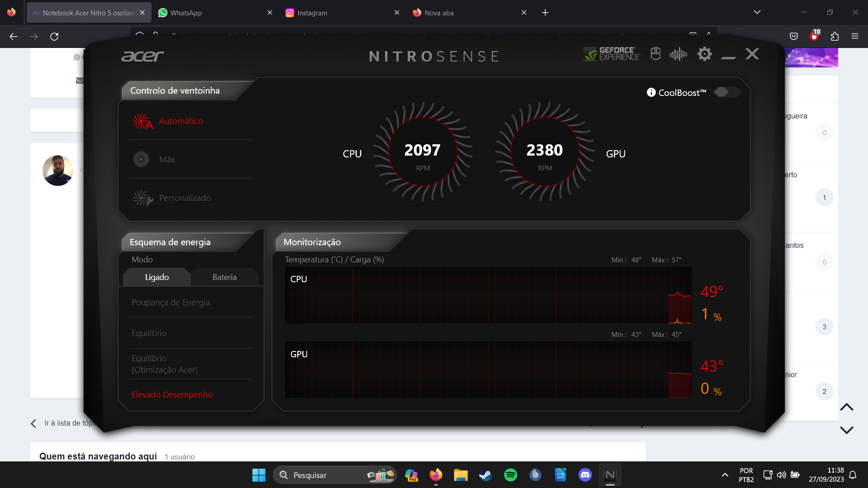868x488 pixels.
Task: Choose the plain Equilíbrio power plan
Action: pos(149,333)
